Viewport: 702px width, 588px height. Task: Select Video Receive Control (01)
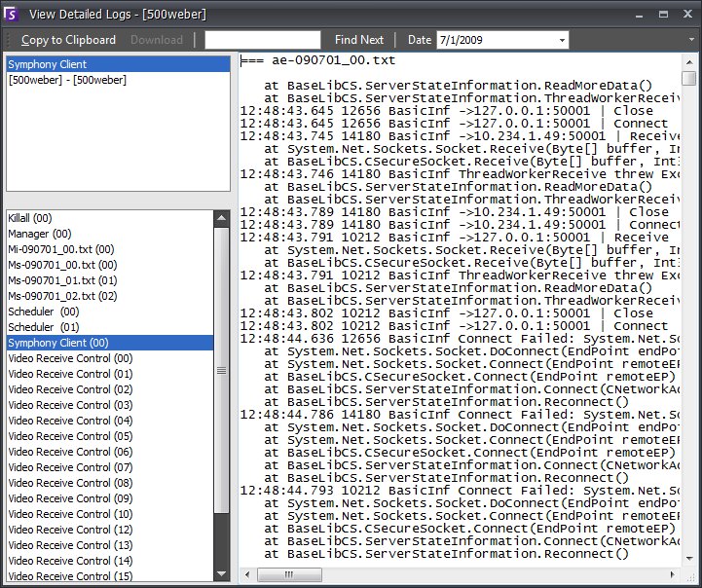[110, 374]
